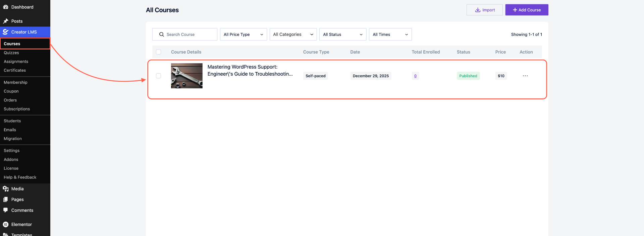The width and height of the screenshot is (644, 236).
Task: Open the Mastering WordPress Support course title
Action: [250, 71]
